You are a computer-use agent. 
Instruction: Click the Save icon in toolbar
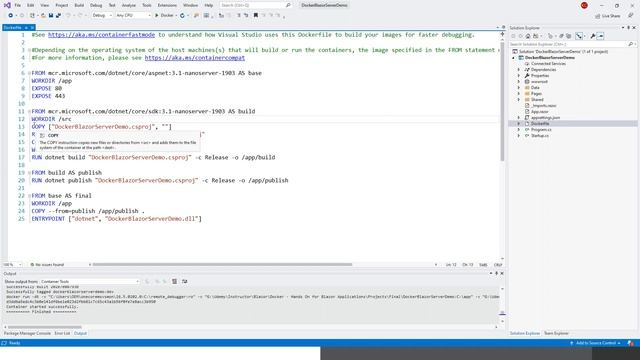51,16
